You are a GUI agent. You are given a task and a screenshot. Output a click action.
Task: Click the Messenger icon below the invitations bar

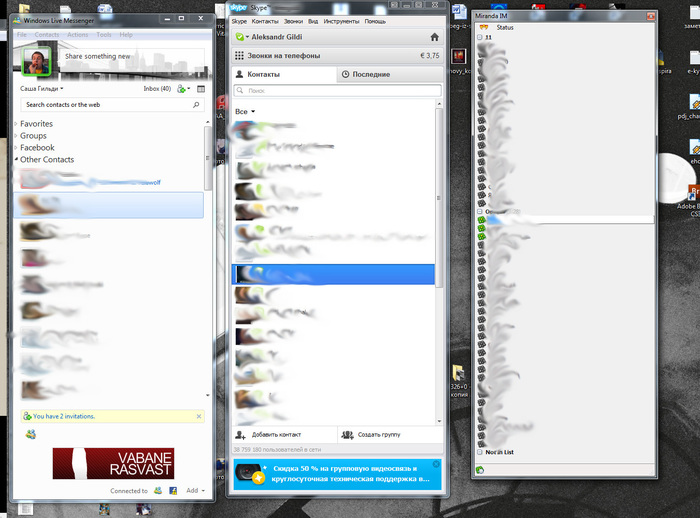[30, 434]
